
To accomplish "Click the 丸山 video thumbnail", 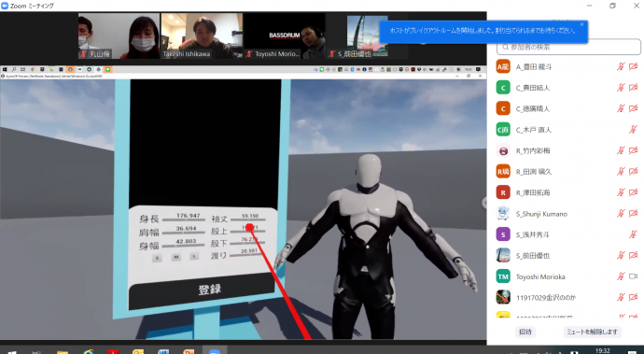I will tap(119, 35).
